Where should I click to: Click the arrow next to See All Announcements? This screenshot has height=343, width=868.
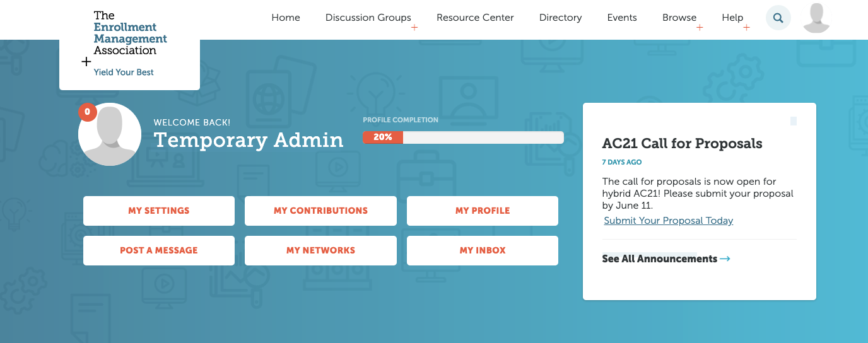pos(725,259)
